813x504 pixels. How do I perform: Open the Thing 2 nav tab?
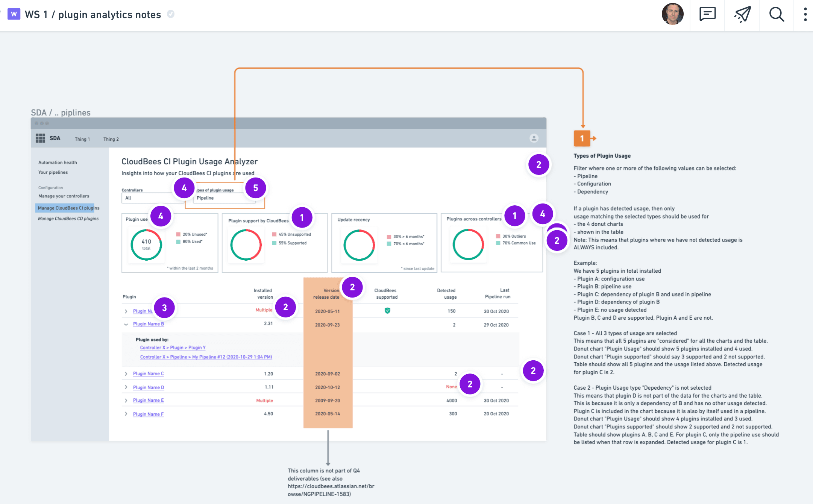pos(111,139)
